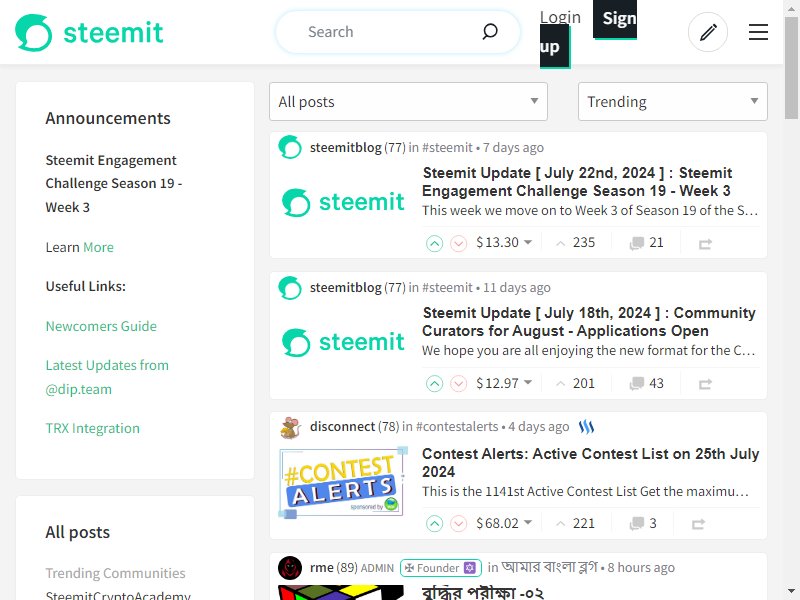
Task: Click the 8 hours ago timestamp
Action: tap(641, 567)
